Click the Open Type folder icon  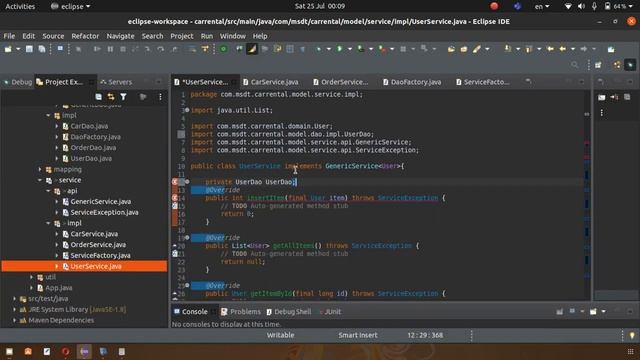451,49
